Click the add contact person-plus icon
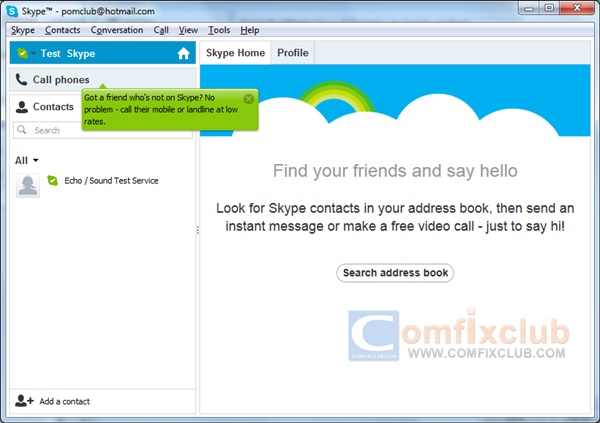This screenshot has width=600, height=423. click(24, 401)
